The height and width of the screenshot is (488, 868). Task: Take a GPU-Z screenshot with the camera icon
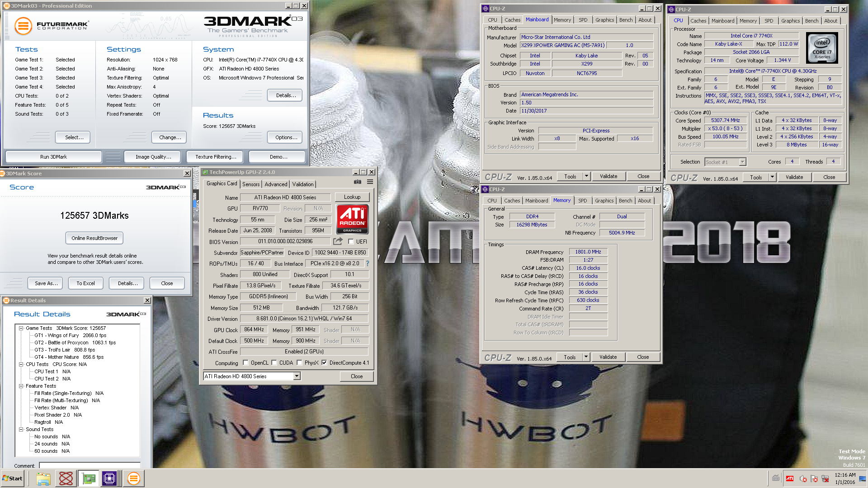pyautogui.click(x=357, y=182)
